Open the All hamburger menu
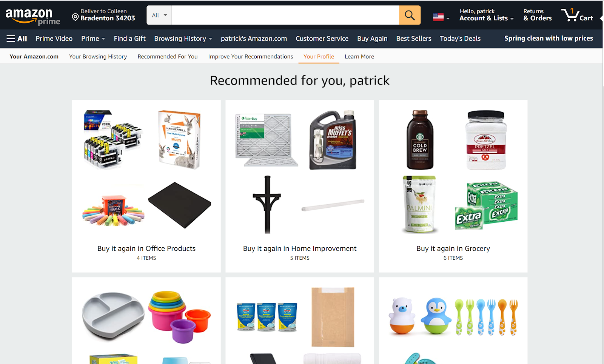The height and width of the screenshot is (364, 604). point(17,39)
